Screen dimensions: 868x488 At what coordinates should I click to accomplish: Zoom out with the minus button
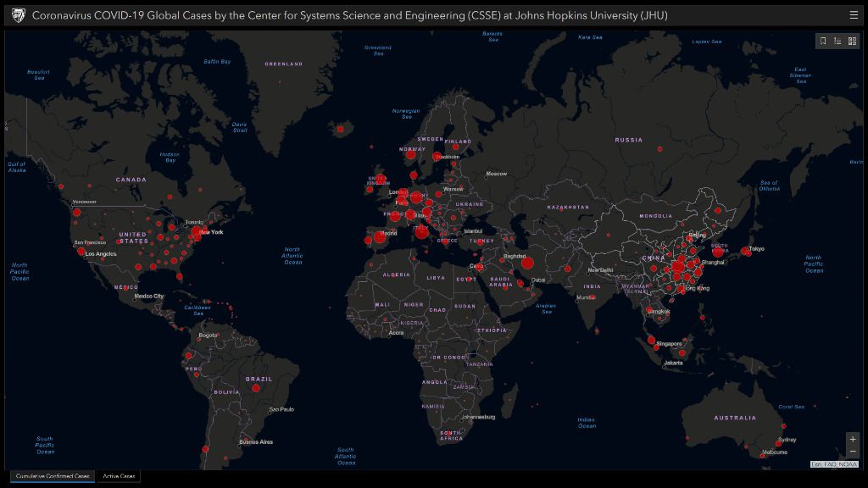pos(853,452)
